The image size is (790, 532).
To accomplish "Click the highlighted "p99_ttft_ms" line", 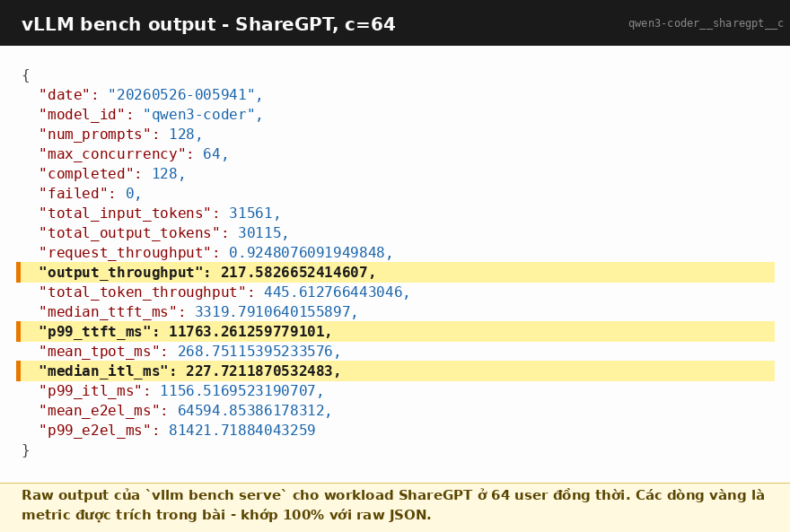I will click(396, 332).
